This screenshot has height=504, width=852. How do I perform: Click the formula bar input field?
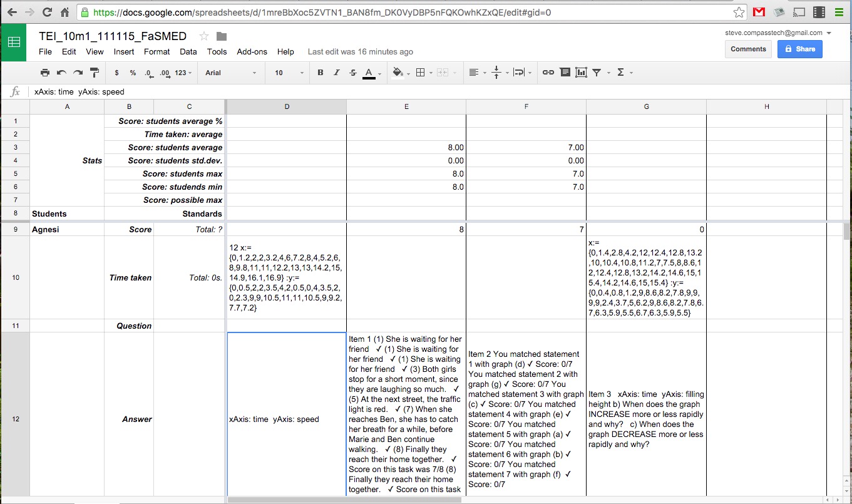tap(376, 92)
